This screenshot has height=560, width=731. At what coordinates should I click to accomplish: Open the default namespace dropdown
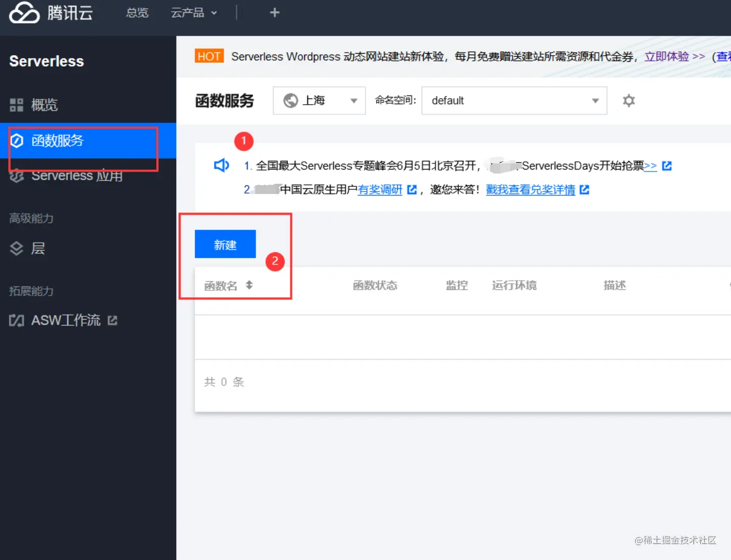point(514,101)
